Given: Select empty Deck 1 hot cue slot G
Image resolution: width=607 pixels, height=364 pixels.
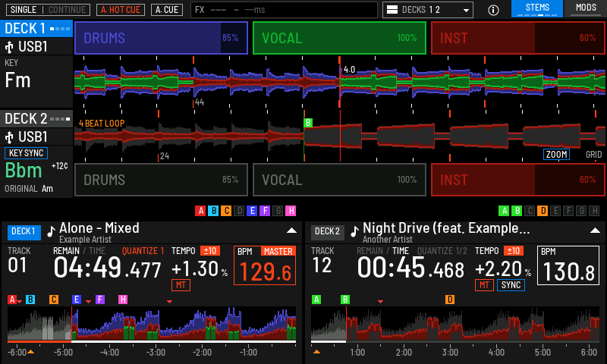Looking at the screenshot, I should click(x=278, y=211).
